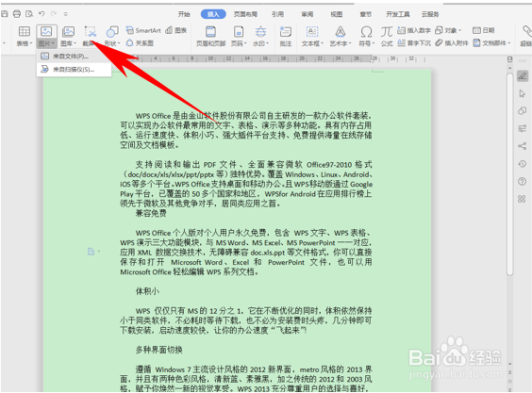532x393 pixels.
Task: Open the 页面布局 tab
Action: point(245,14)
